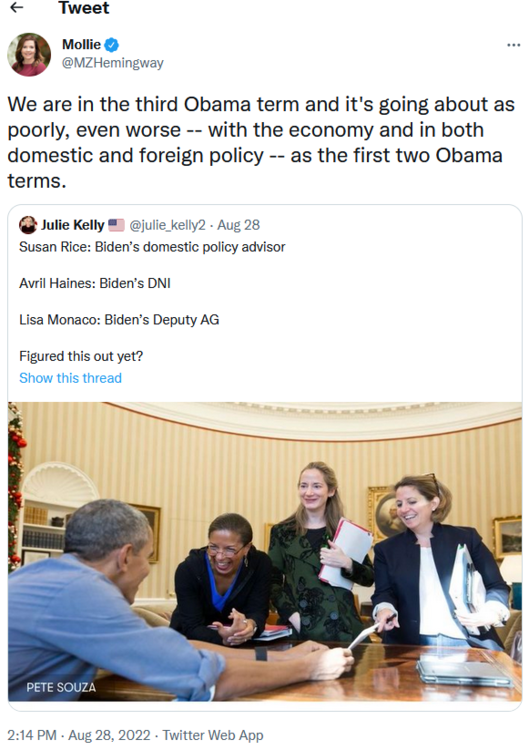Click the Twitter Web App source label

point(213,735)
